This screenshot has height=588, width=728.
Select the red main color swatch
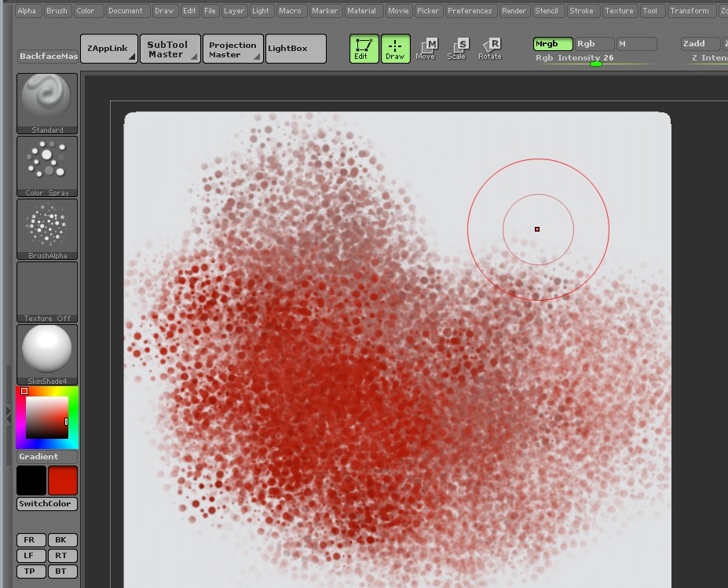[63, 480]
